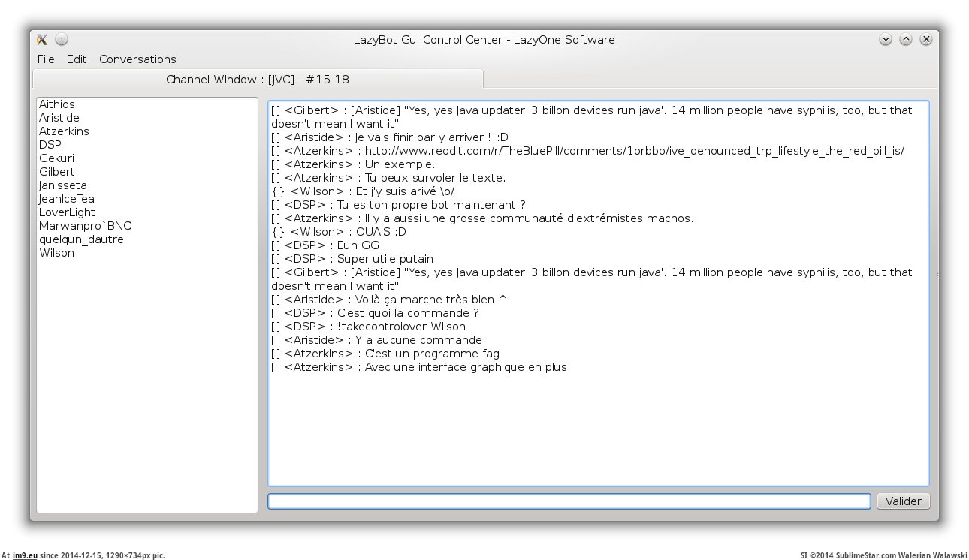
Task: Click quelqun_dautre in the user list
Action: point(81,239)
